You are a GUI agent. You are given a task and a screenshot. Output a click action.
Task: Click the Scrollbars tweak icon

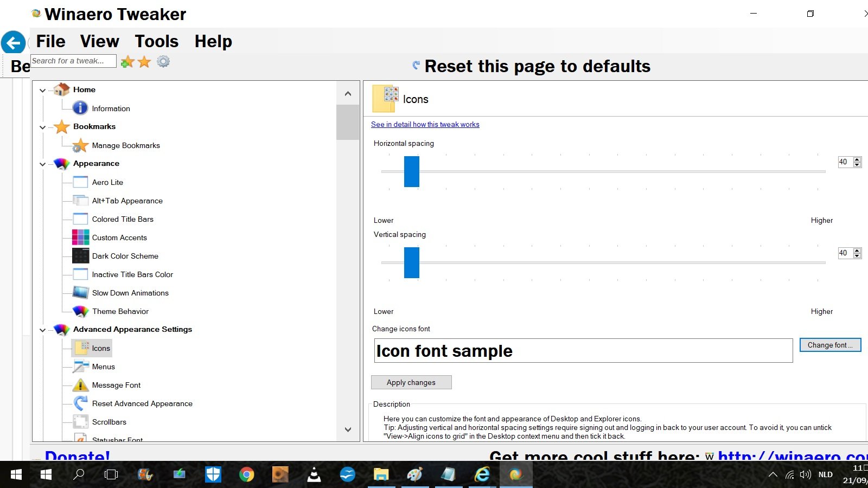point(80,422)
